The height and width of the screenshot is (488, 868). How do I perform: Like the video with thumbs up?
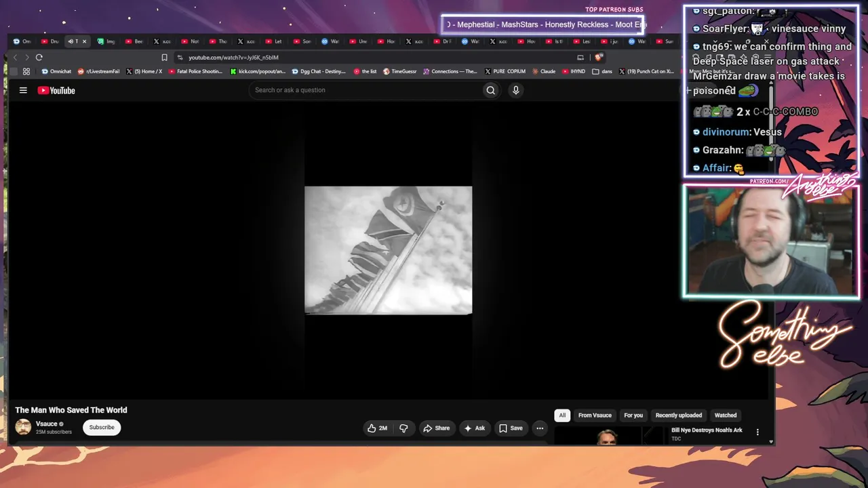372,428
